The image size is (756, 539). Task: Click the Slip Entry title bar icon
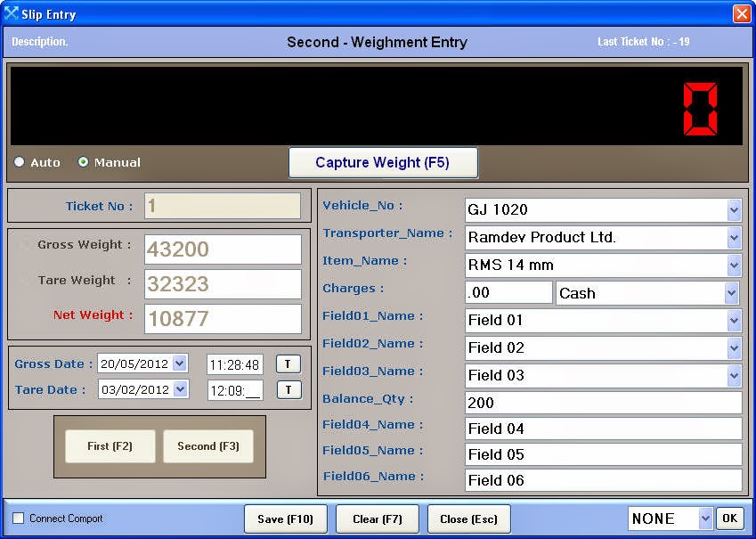coord(12,13)
